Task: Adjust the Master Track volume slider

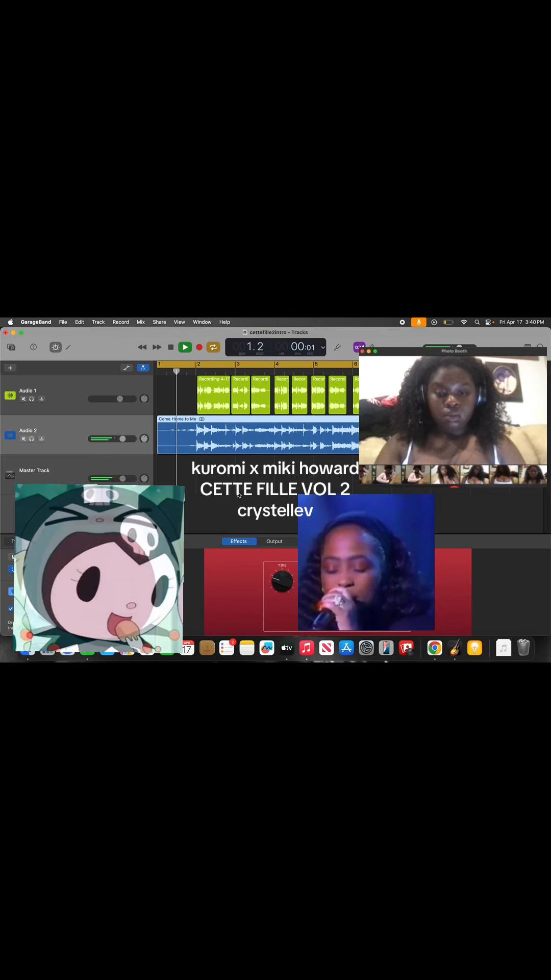Action: [x=112, y=478]
